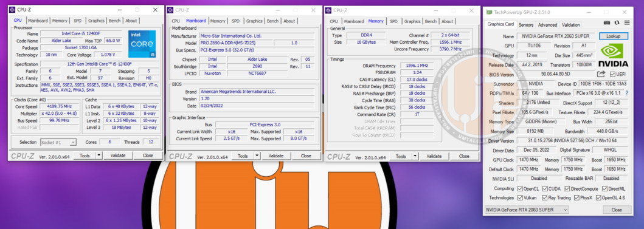Toggle the Vulkan checkbox
The width and height of the screenshot is (644, 229).
pos(521,198)
